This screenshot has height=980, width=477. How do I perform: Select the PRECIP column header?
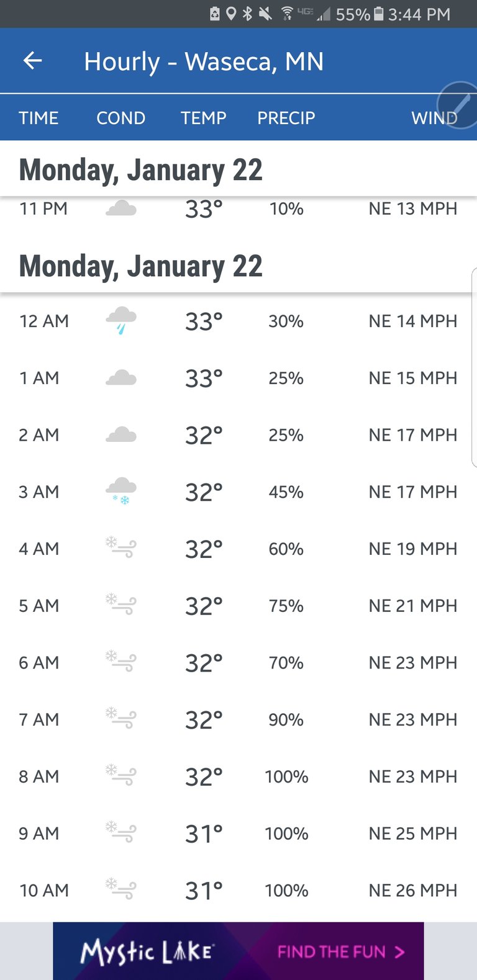pyautogui.click(x=286, y=118)
